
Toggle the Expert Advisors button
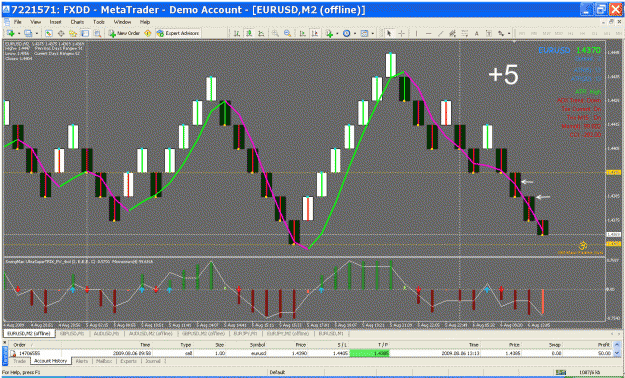click(x=178, y=33)
